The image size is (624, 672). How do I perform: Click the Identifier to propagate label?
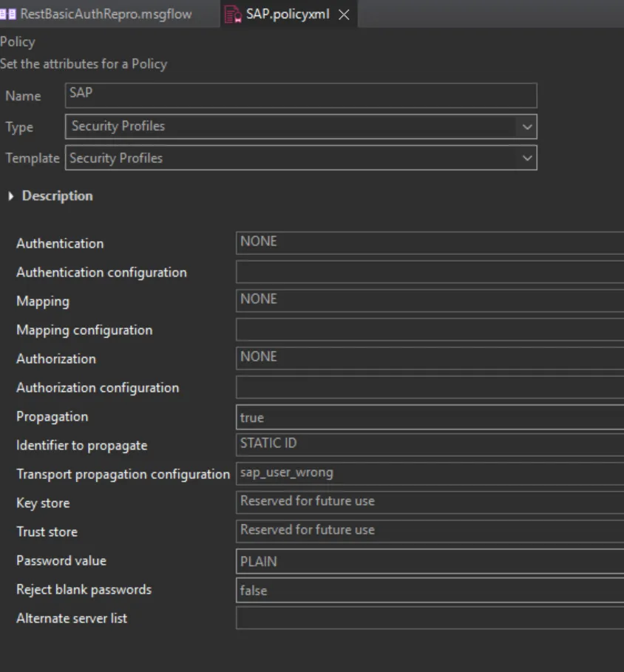[82, 445]
